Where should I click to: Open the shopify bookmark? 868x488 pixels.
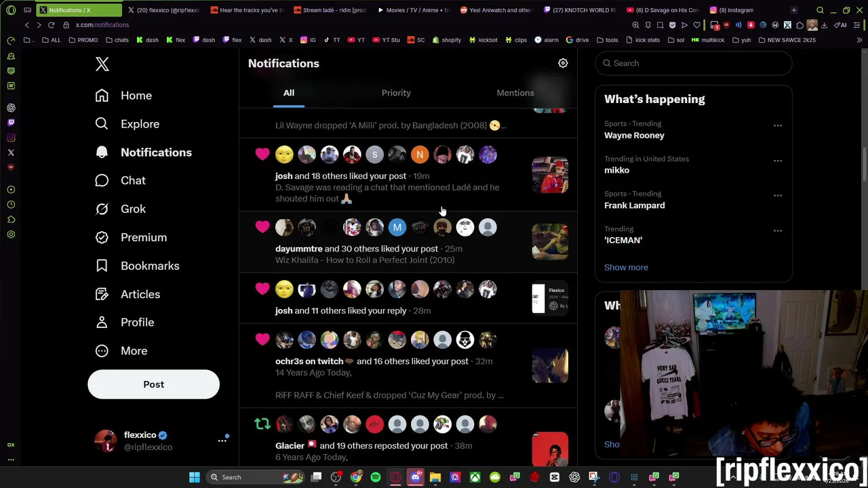(x=446, y=40)
